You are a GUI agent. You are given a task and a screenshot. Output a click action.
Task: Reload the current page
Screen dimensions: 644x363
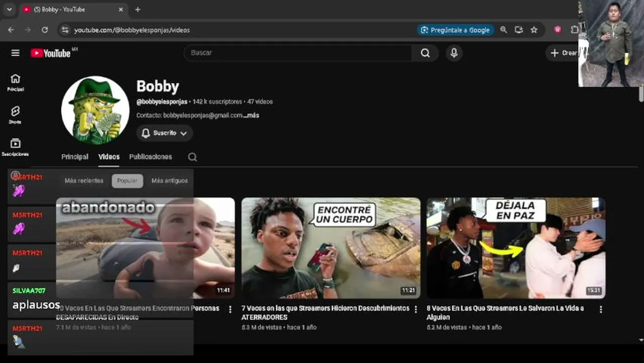coord(44,30)
